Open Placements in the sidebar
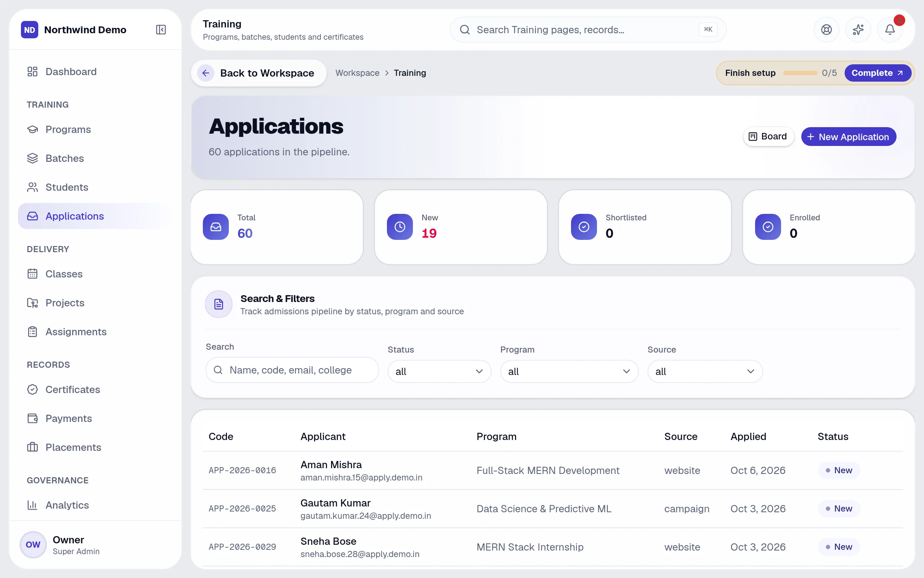The width and height of the screenshot is (924, 578). (95, 447)
